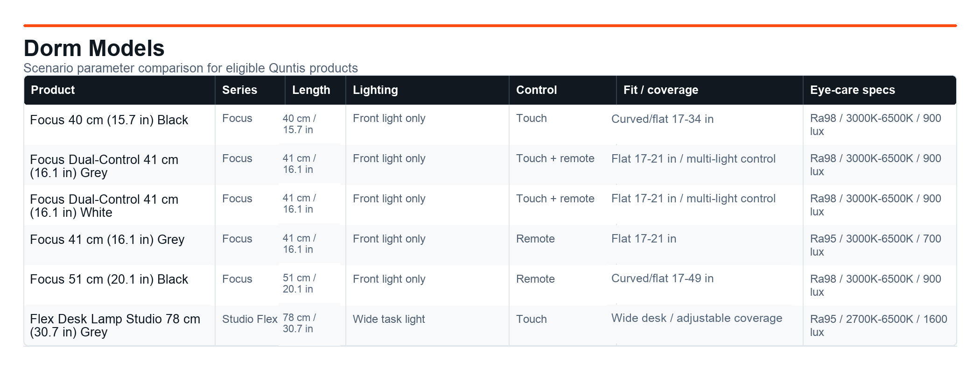
Task: Select the Fit / coverage header
Action: tap(710, 90)
